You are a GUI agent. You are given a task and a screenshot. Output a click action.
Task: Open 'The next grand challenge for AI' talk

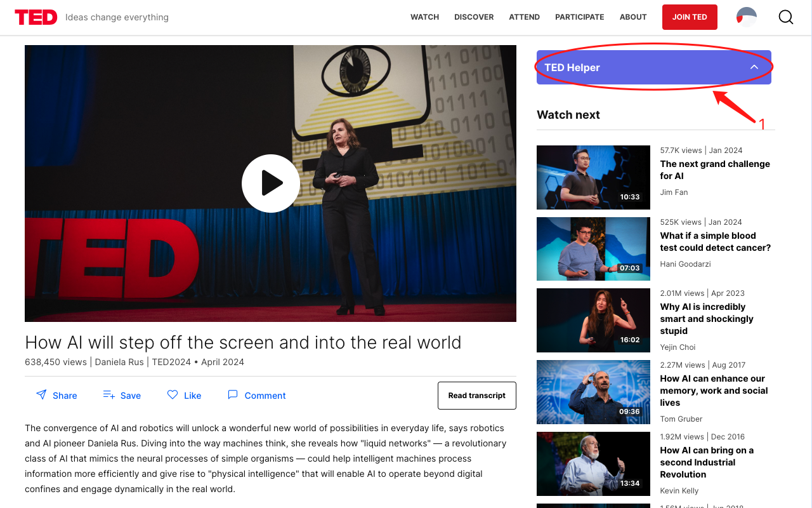(715, 170)
